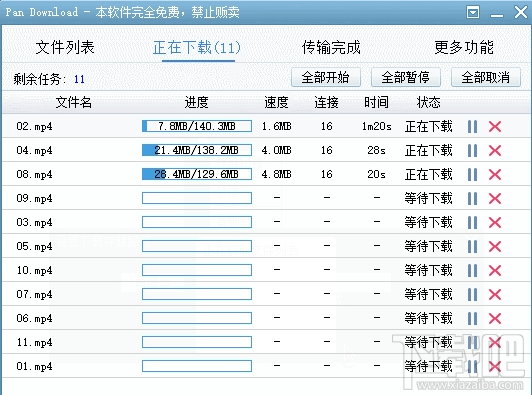Screen dimensions: 532x395
Task: Pause the waiting 03.mp4 task
Action: [x=472, y=223]
